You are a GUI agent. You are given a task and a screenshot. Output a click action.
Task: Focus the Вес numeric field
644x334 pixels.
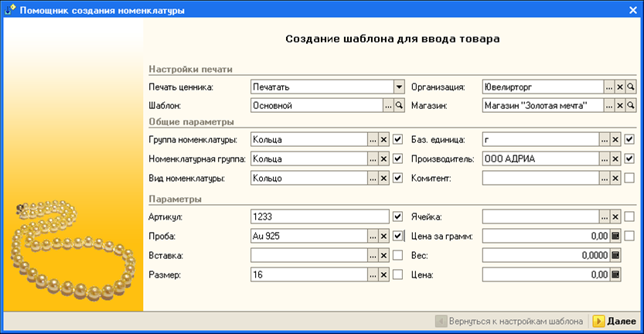click(x=546, y=256)
